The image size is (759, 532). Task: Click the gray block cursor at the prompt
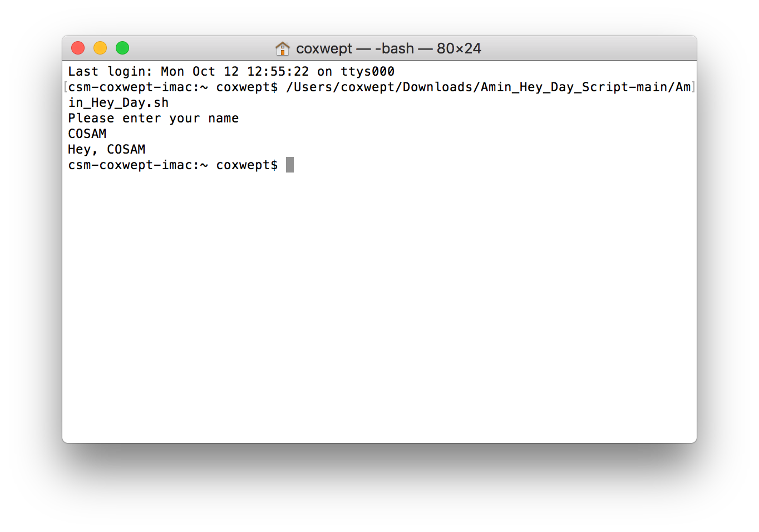[x=290, y=165]
